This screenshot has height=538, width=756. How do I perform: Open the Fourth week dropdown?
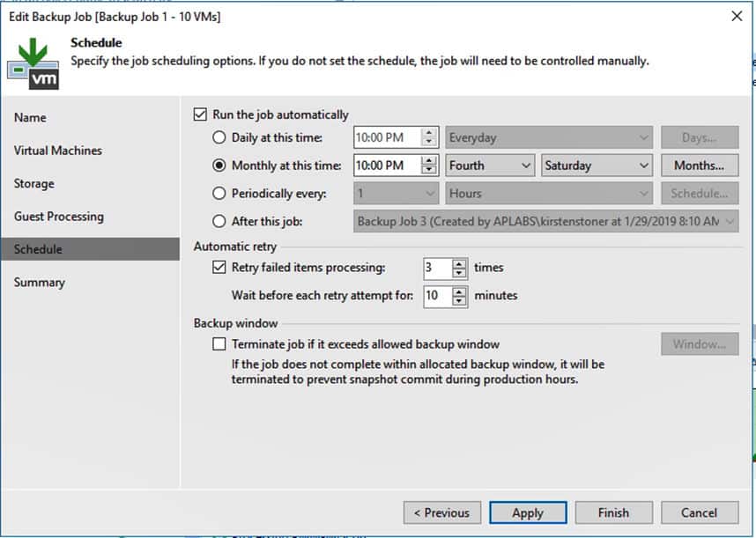[x=490, y=166]
